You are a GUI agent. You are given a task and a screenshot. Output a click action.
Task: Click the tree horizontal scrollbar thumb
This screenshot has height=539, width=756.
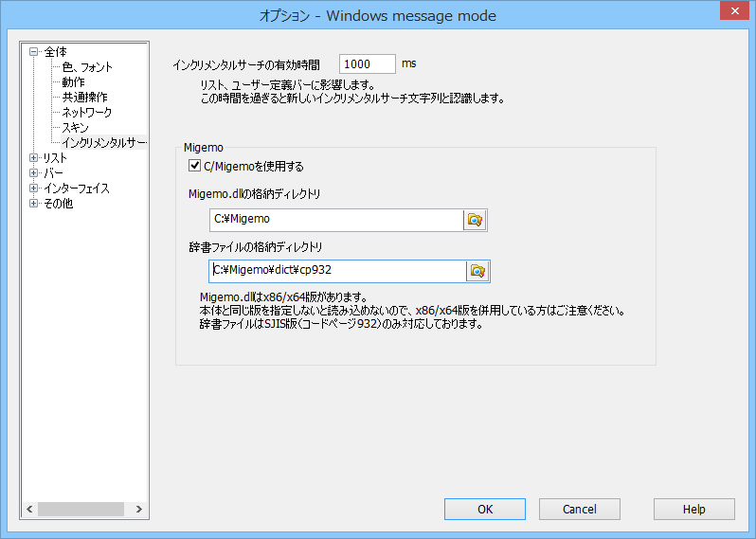[81, 509]
